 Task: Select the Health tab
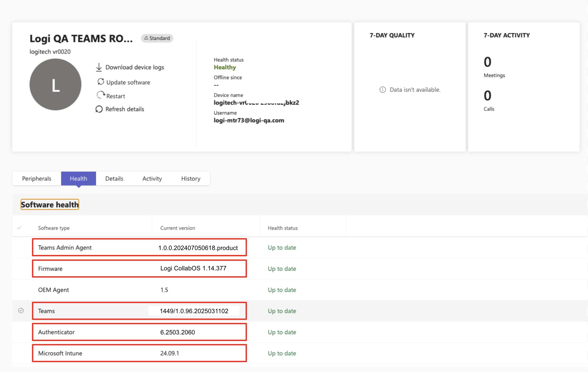(x=79, y=179)
